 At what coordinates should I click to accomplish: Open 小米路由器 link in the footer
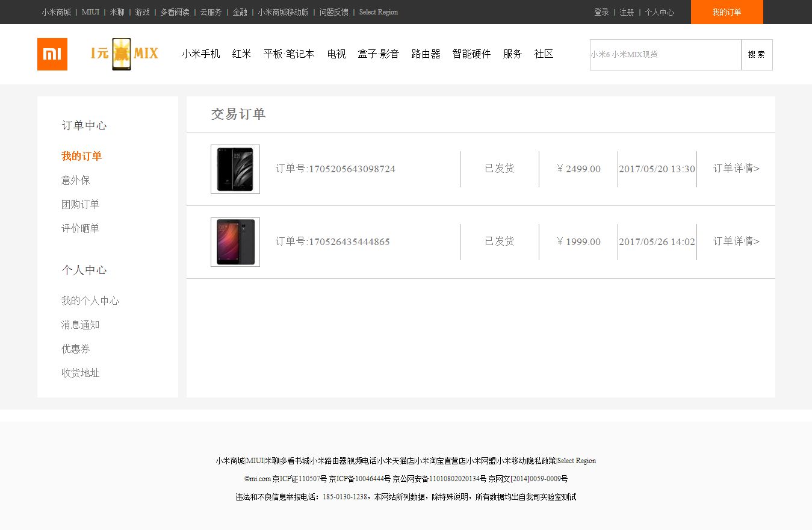[x=329, y=461]
